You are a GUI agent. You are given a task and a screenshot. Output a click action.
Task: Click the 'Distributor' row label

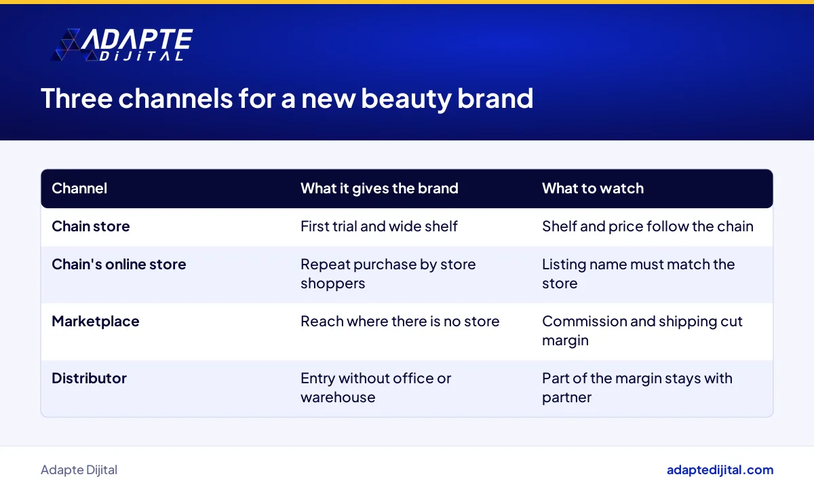89,379
